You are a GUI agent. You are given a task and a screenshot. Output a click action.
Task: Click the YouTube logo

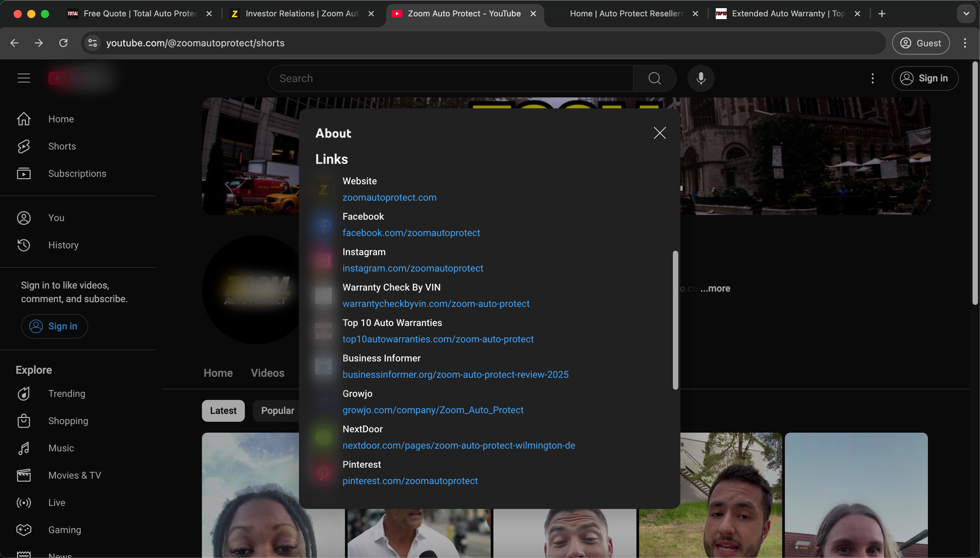(80, 78)
